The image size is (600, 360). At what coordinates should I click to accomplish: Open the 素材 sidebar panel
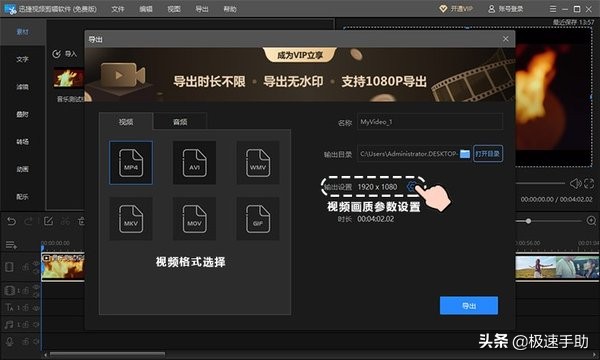click(x=23, y=32)
